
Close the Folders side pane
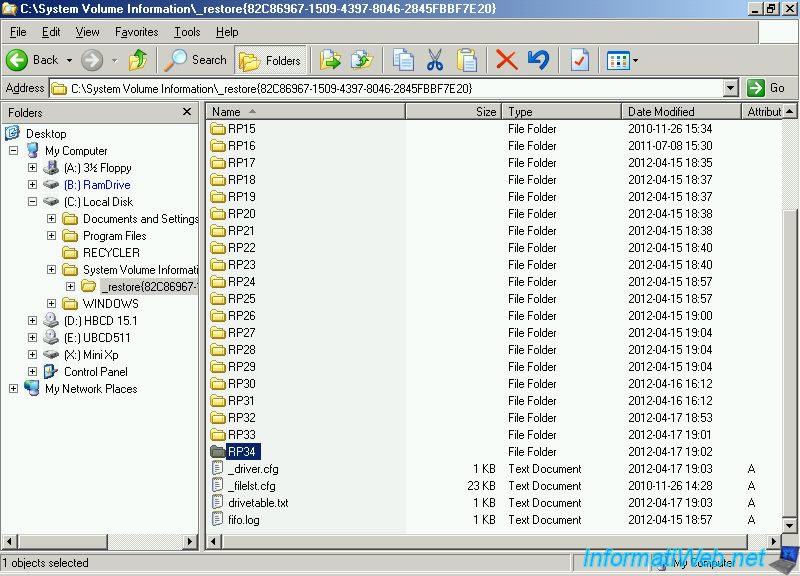[187, 112]
